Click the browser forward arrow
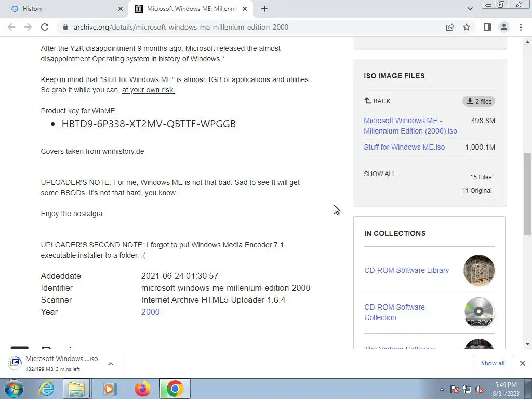 click(28, 27)
